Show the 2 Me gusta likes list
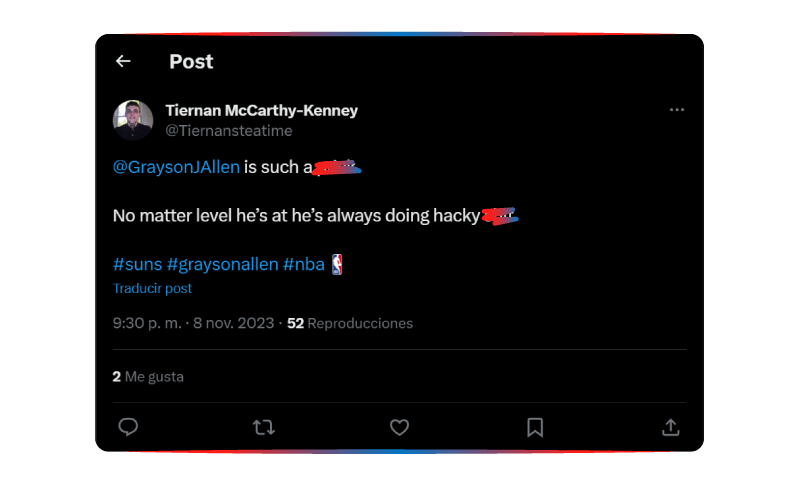Image resolution: width=801 pixels, height=488 pixels. point(148,377)
